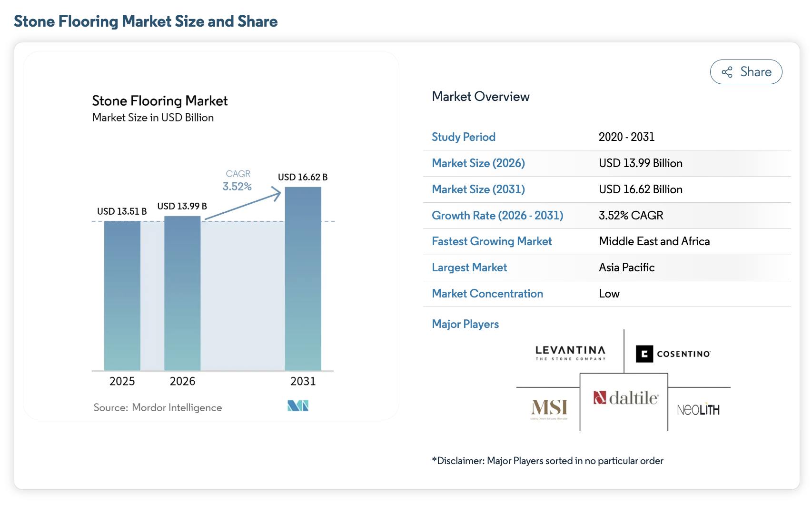Click the Cosentino logo
The image size is (812, 505).
pos(673,354)
